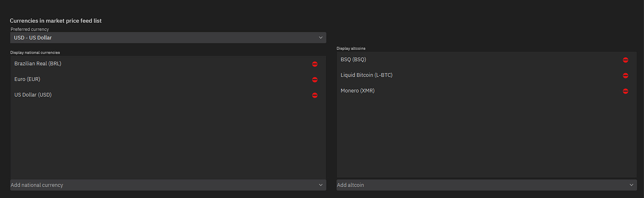The image size is (644, 198).
Task: Delete US Dollar (USD) via the red minus icon
Action: 314,95
